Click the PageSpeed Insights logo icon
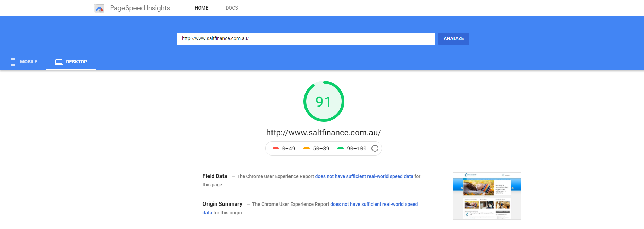 (x=99, y=8)
